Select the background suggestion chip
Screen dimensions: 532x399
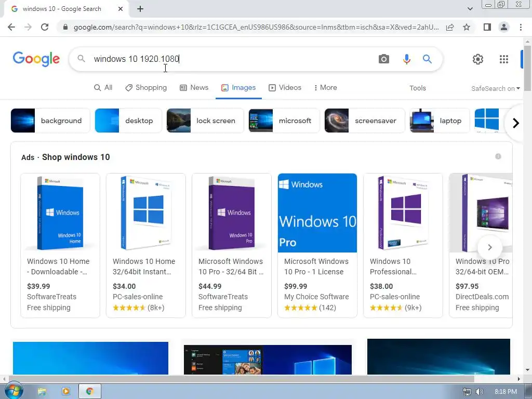tap(50, 121)
